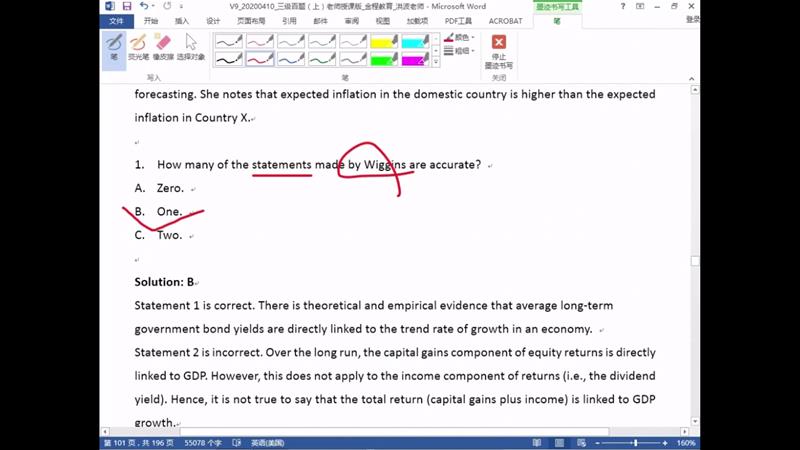This screenshot has height=450, width=800.
Task: Click the vertical scrollbar up arrow
Action: [x=694, y=90]
